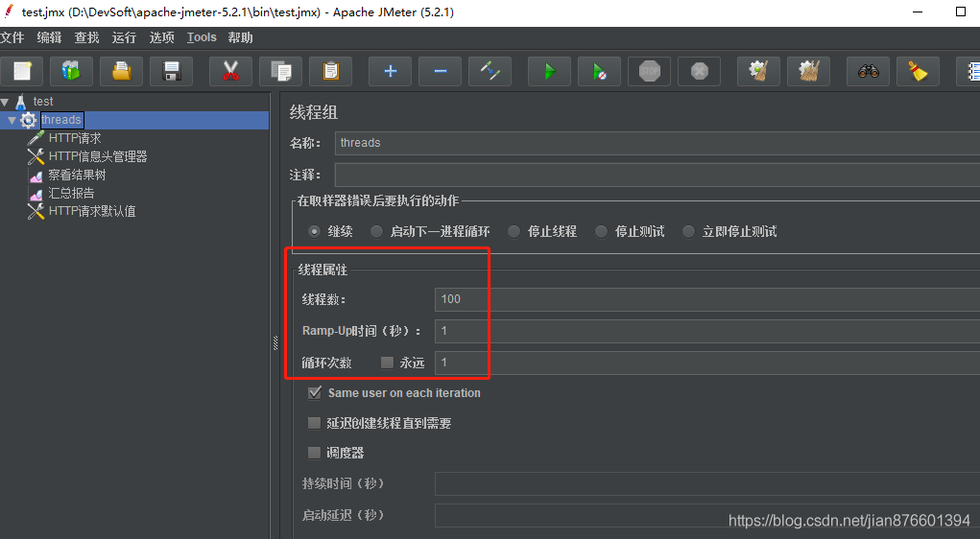The height and width of the screenshot is (539, 980).
Task: Click the icon beside HTTP请求默认值
Action: [x=36, y=211]
